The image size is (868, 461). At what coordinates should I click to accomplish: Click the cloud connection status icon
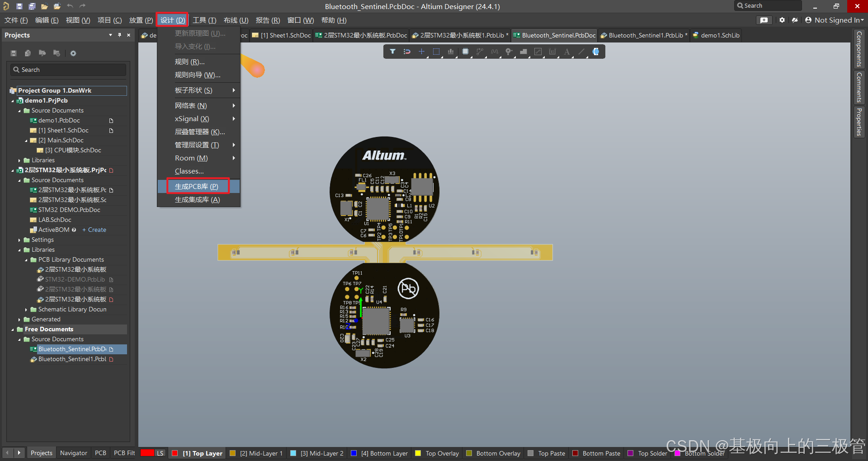(795, 20)
